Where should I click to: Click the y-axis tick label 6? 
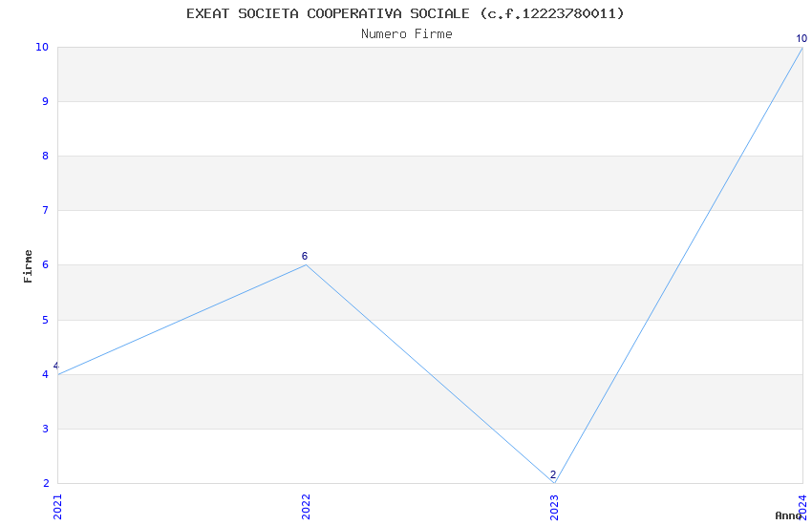[45, 265]
